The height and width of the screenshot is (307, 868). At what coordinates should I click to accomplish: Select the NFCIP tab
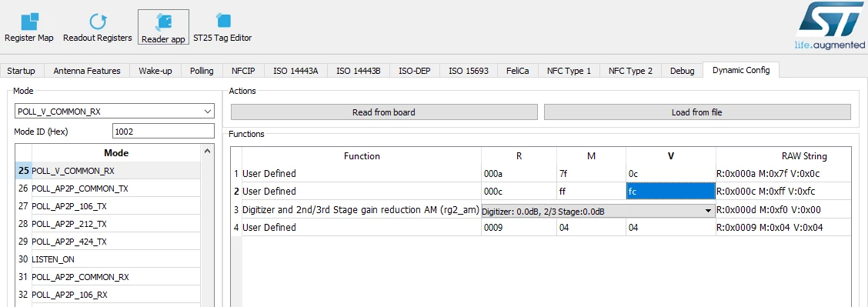[244, 71]
